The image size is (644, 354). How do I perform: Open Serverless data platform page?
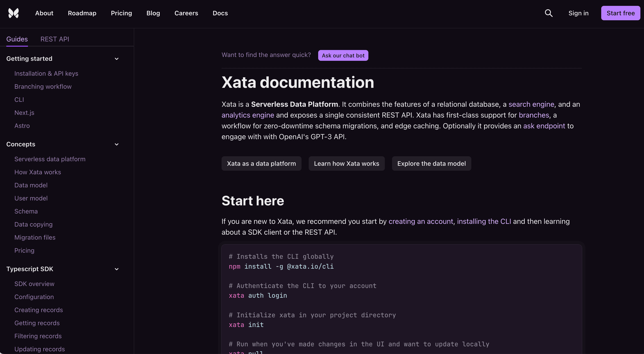50,159
